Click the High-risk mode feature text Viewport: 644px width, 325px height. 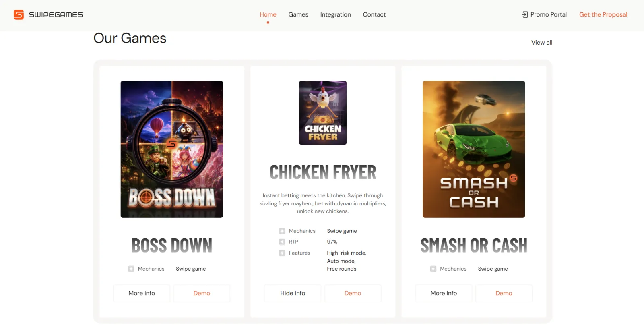tap(347, 253)
